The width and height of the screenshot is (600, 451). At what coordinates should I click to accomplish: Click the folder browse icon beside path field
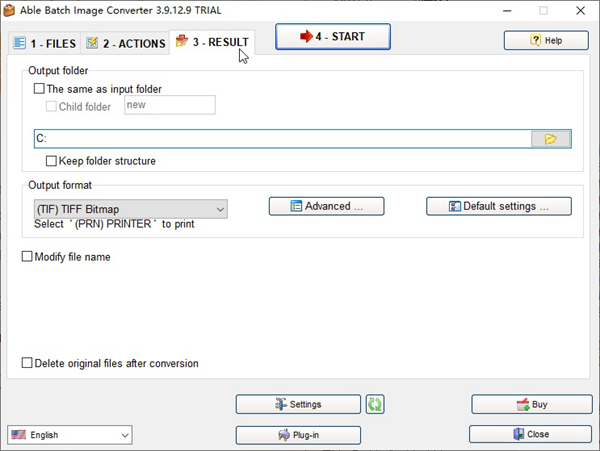(550, 139)
